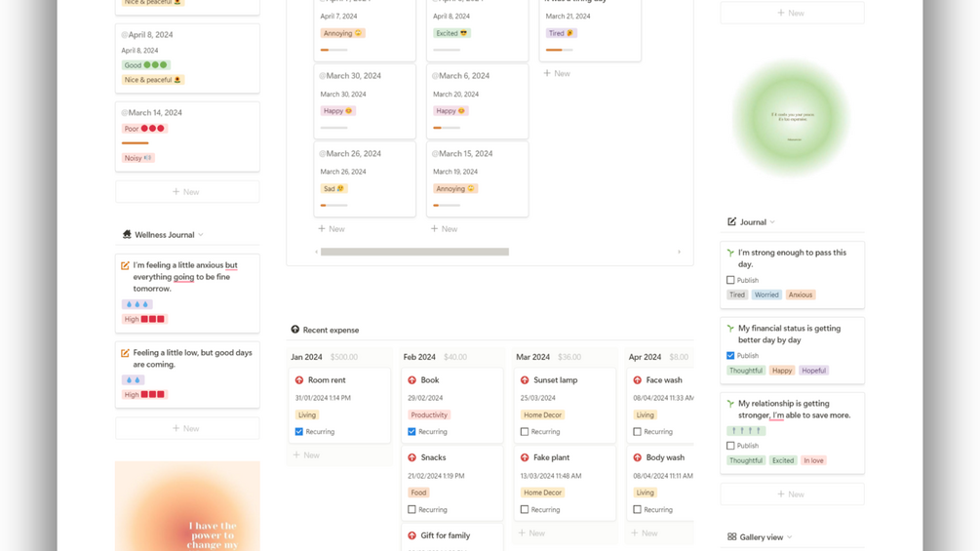Click sprout icon on 'My relationship' entry

(x=730, y=404)
